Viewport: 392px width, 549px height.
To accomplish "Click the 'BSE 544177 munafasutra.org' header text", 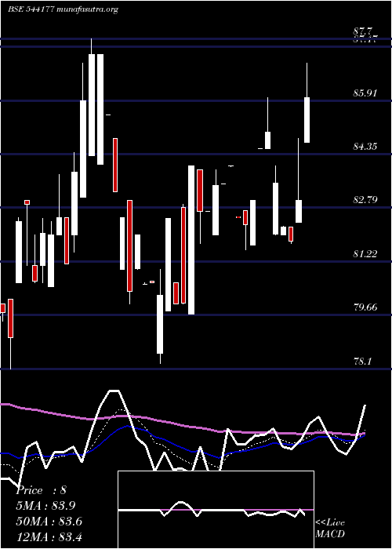I will pyautogui.click(x=63, y=9).
